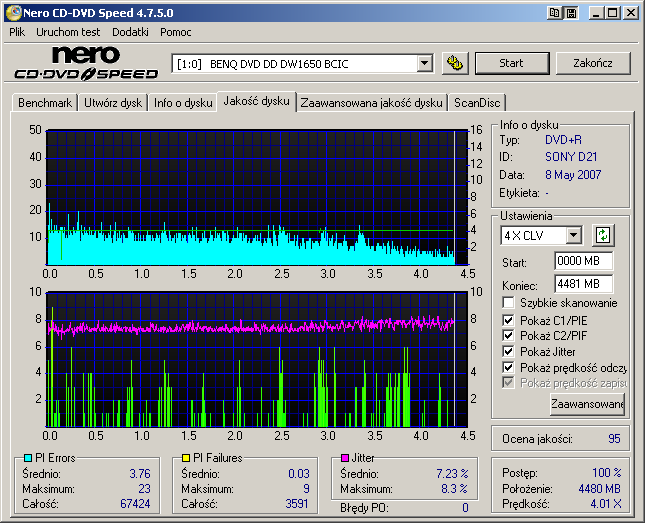645x523 pixels.
Task: Click the save screenshot floppy icon
Action: (x=571, y=13)
